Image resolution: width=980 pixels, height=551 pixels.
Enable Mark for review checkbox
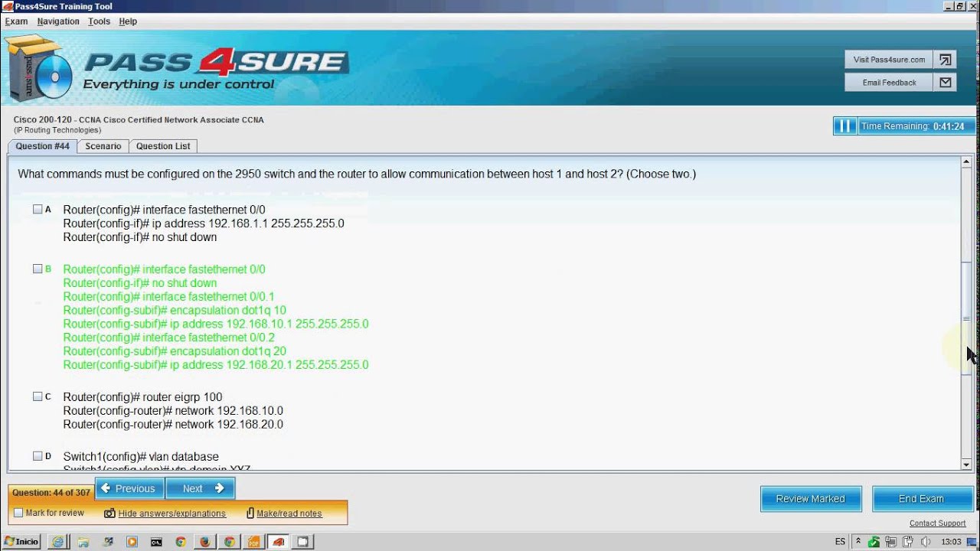point(18,513)
